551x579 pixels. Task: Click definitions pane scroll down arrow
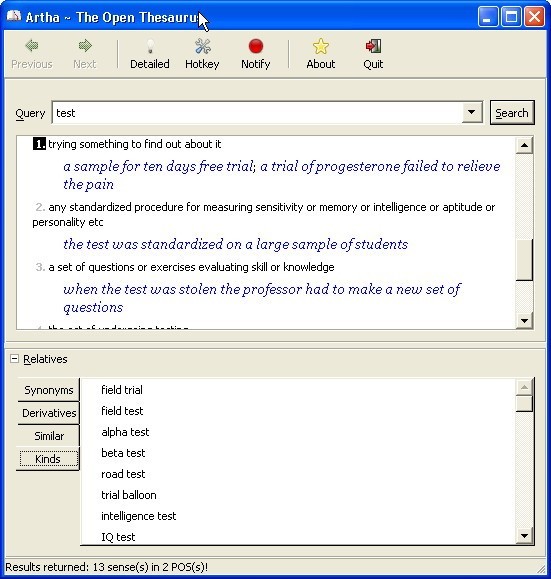524,320
